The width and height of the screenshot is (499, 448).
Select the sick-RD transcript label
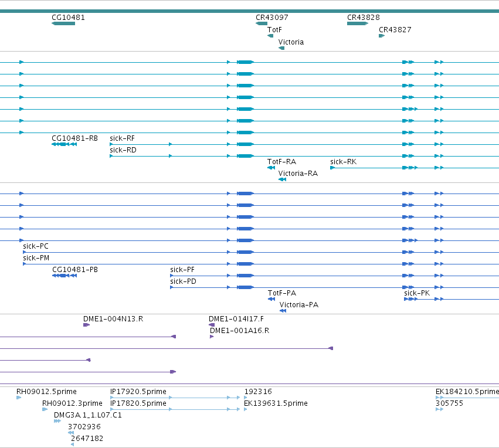123,150
